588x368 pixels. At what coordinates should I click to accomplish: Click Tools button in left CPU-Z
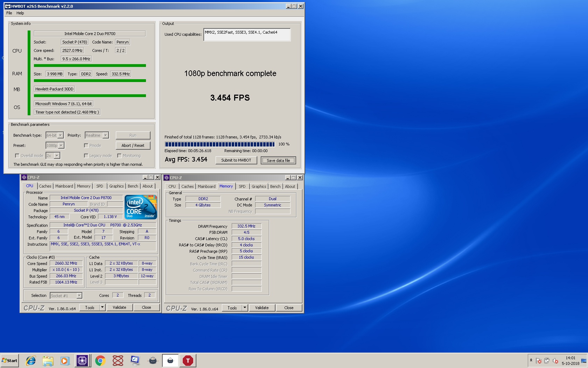(90, 307)
